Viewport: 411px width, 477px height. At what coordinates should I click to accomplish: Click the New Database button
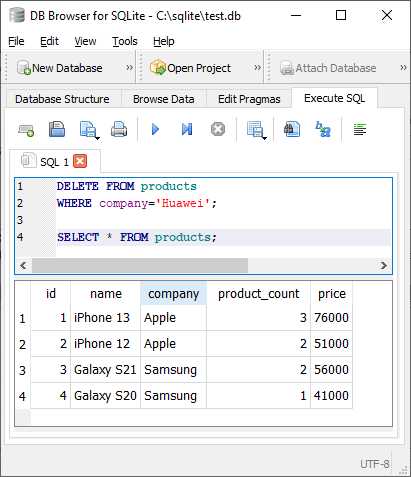point(60,68)
